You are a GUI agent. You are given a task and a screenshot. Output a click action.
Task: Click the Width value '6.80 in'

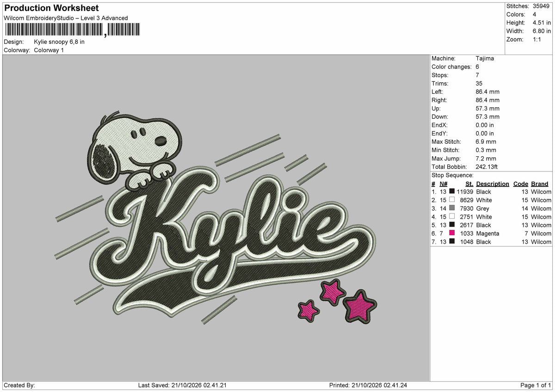click(x=542, y=31)
